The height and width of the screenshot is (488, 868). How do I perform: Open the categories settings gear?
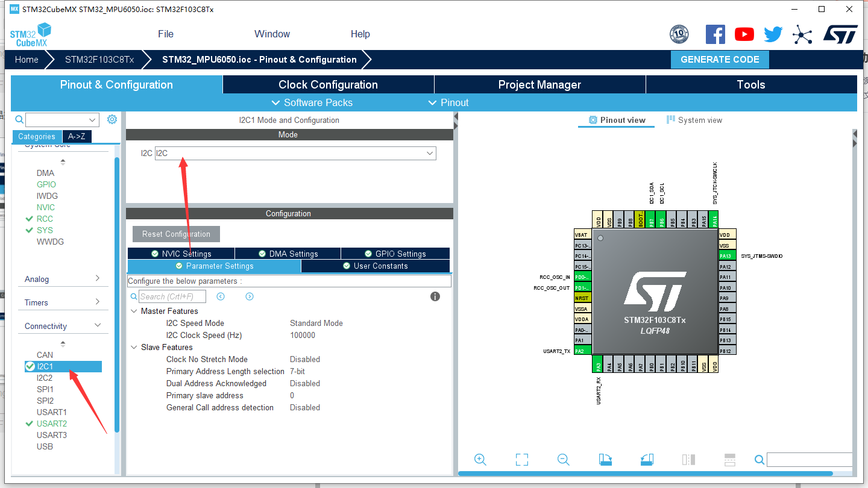[112, 119]
